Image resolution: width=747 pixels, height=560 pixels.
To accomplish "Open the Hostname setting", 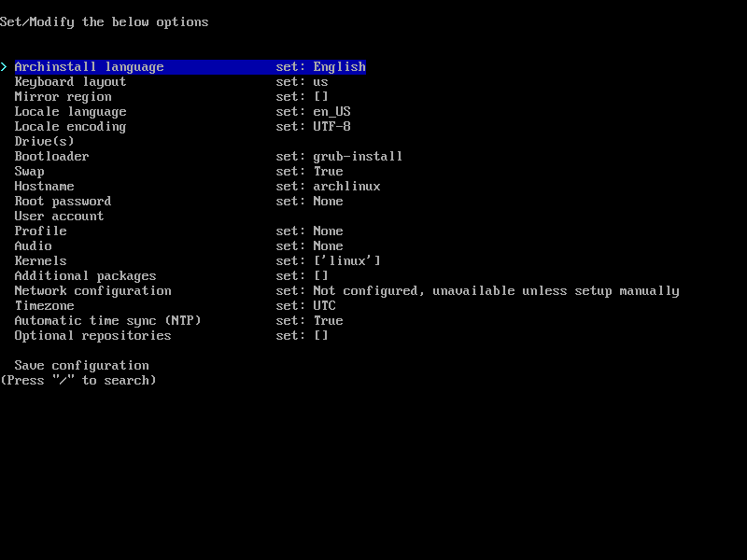I will coord(44,186).
